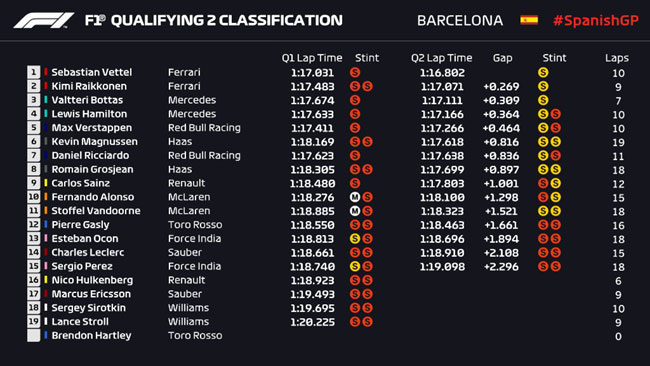Click the Spanish flag icon
This screenshot has height=366, width=650.
point(529,20)
